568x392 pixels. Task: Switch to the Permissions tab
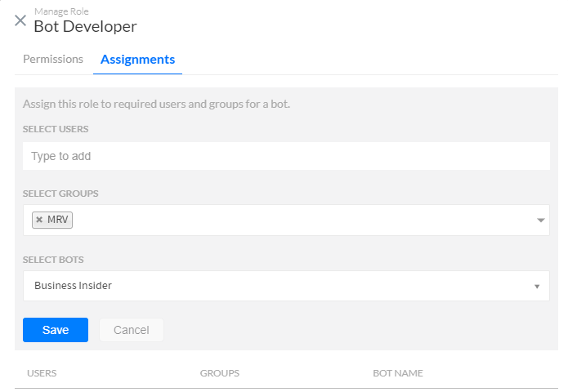[x=53, y=60]
